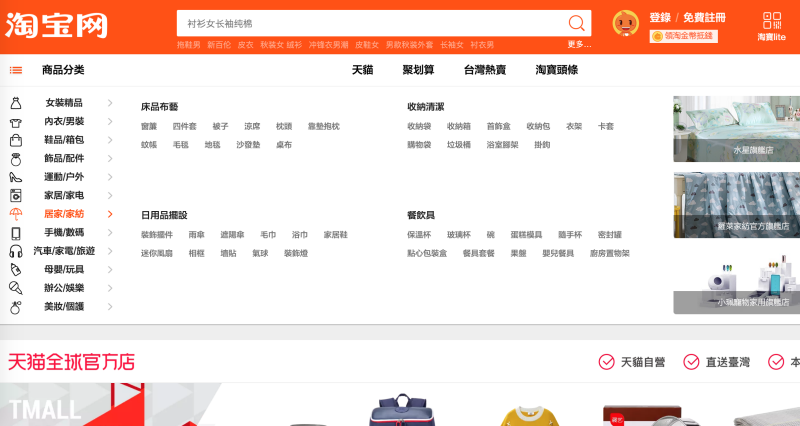
Task: Select the 辦公/娛樂 category label
Action: tap(64, 288)
